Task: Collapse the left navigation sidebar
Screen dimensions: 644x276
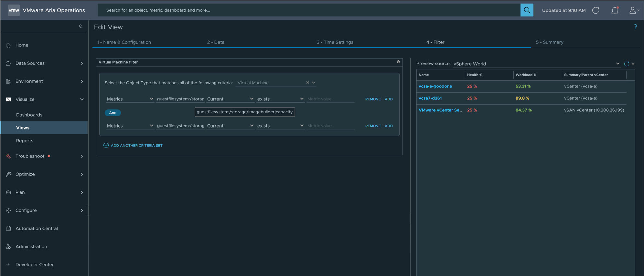Action: coord(80,26)
